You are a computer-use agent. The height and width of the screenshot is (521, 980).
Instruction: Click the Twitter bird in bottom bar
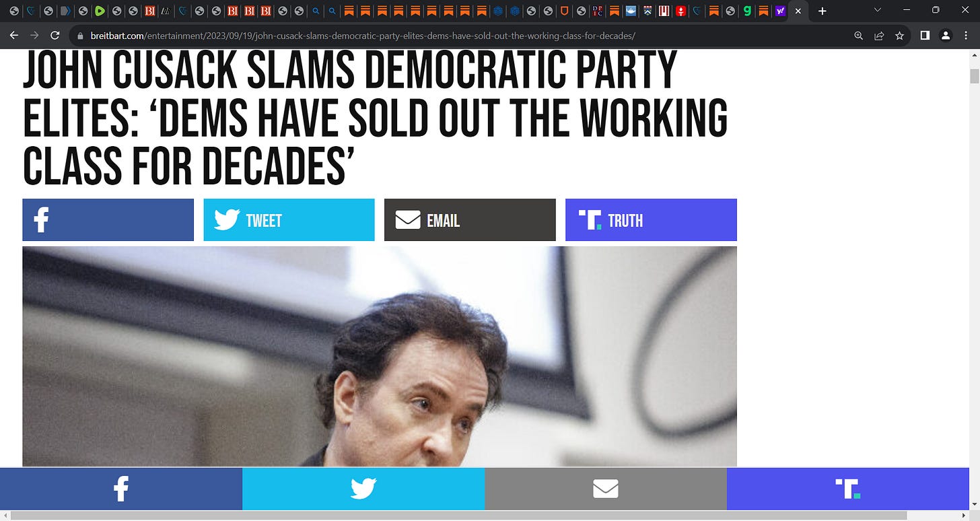[363, 489]
